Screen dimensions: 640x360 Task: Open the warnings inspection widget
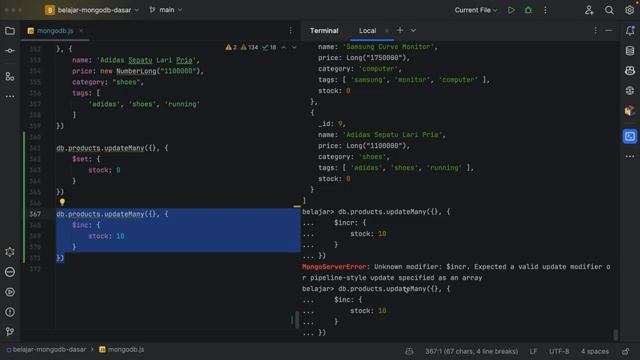[x=251, y=47]
